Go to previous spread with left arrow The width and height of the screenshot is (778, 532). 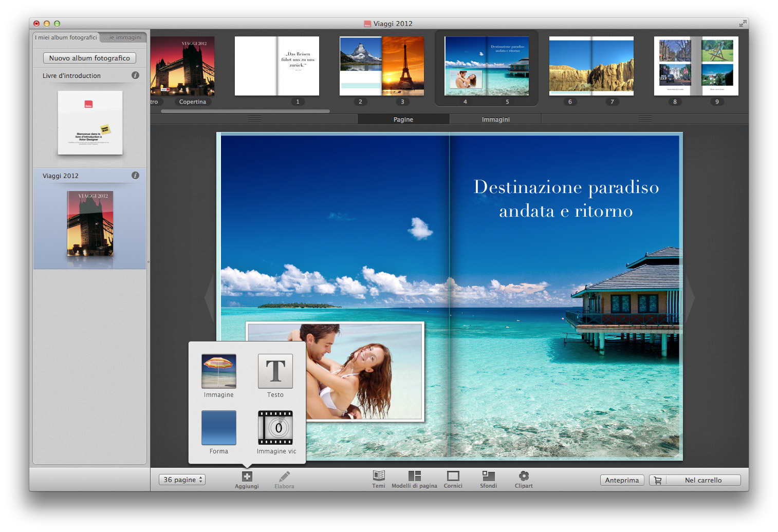tap(209, 298)
